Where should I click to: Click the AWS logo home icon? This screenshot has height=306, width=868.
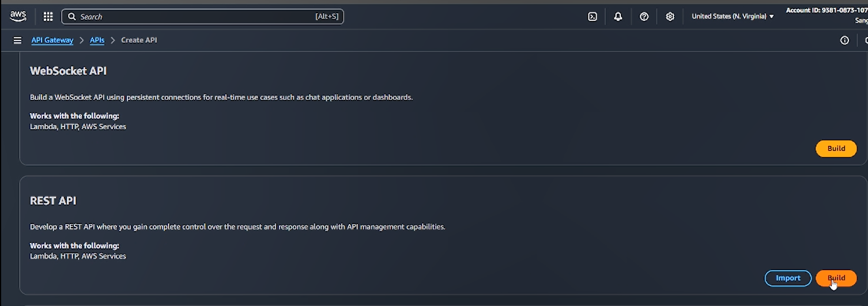coord(18,16)
